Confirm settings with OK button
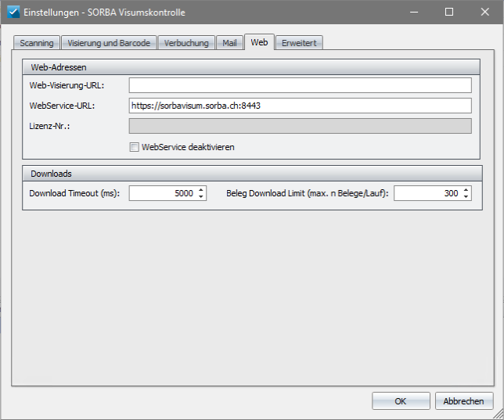The height and width of the screenshot is (420, 504). (x=401, y=401)
